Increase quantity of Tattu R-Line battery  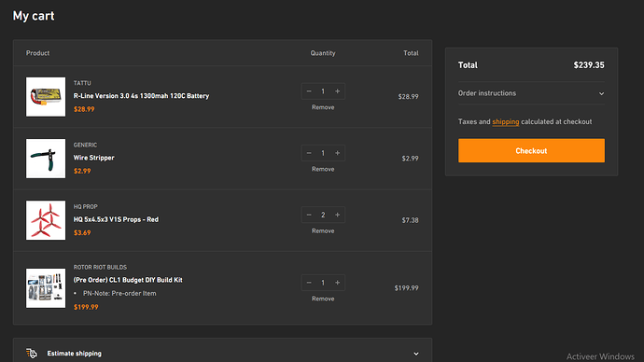click(x=337, y=91)
